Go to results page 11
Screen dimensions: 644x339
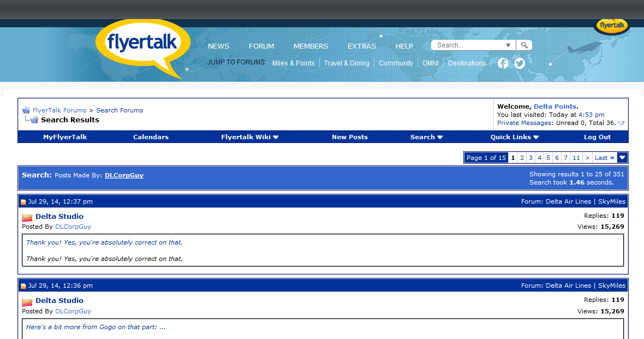coord(576,157)
